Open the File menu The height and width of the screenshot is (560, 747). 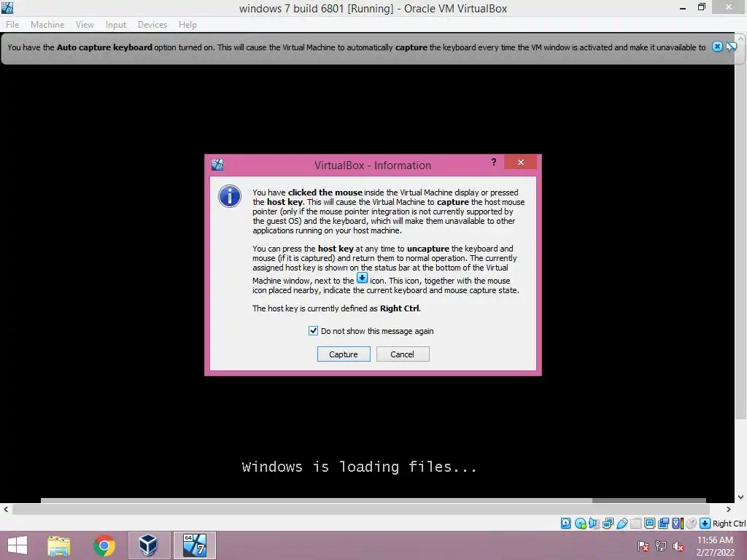point(12,25)
